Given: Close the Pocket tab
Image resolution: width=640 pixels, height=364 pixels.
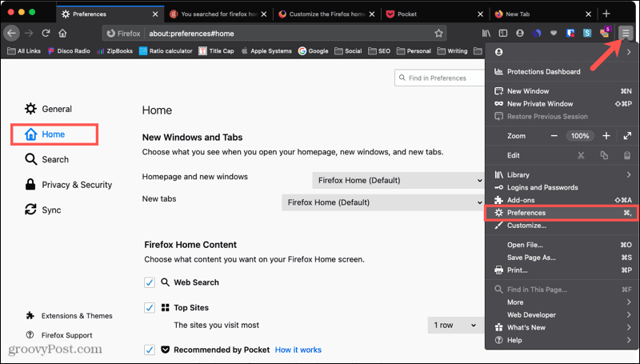Looking at the screenshot, I should 481,14.
